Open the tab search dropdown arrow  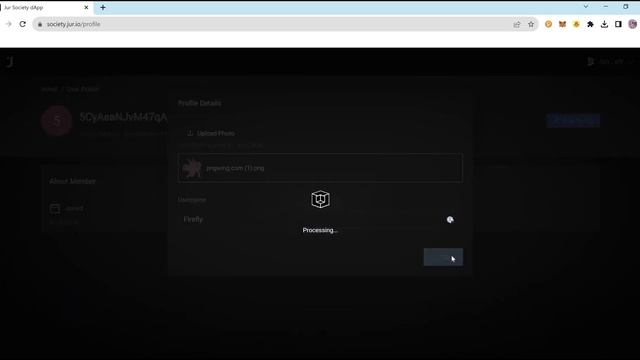pyautogui.click(x=586, y=7)
